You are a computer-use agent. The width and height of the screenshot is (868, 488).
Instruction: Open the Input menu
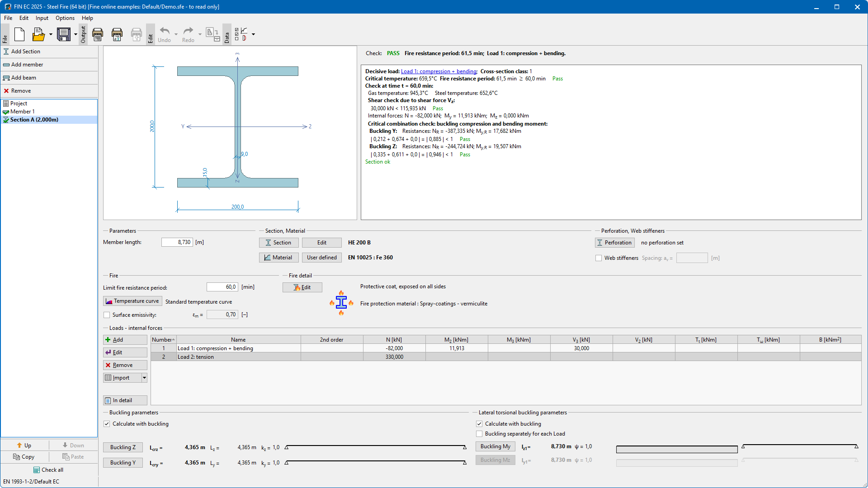(42, 18)
